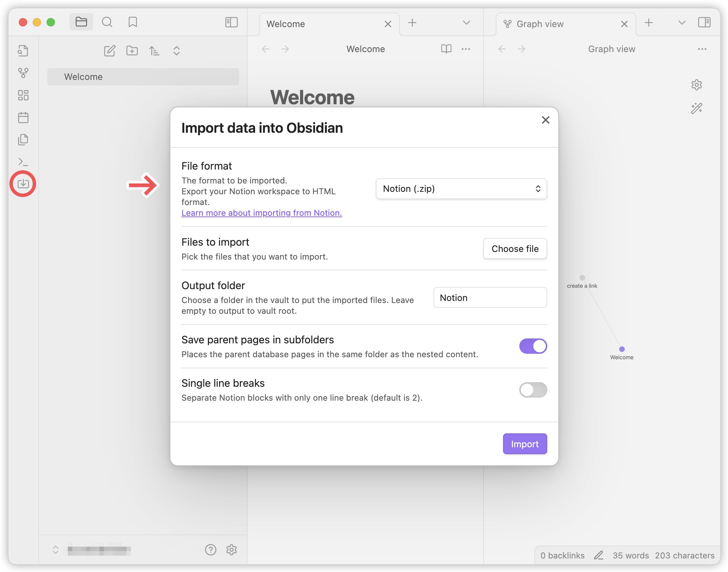Open the file explorer tab icon
The width and height of the screenshot is (728, 572).
[81, 22]
